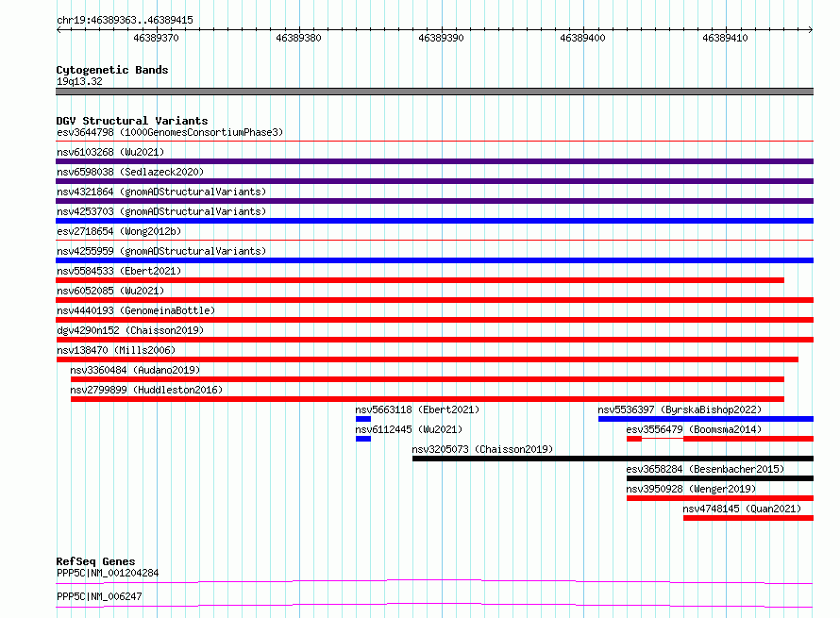The width and height of the screenshot is (840, 618).
Task: Select the red nsv2799899 variant bar
Action: (x=428, y=399)
